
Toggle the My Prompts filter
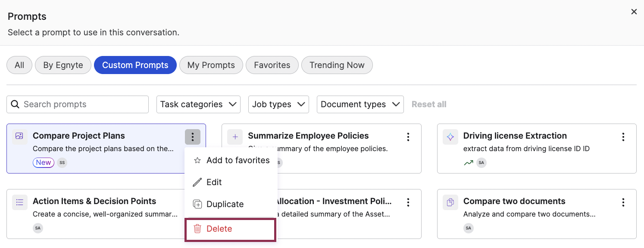click(211, 65)
